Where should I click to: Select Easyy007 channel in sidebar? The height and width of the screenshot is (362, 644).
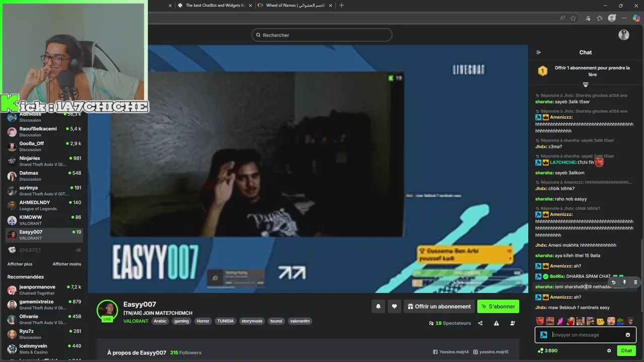(x=44, y=235)
